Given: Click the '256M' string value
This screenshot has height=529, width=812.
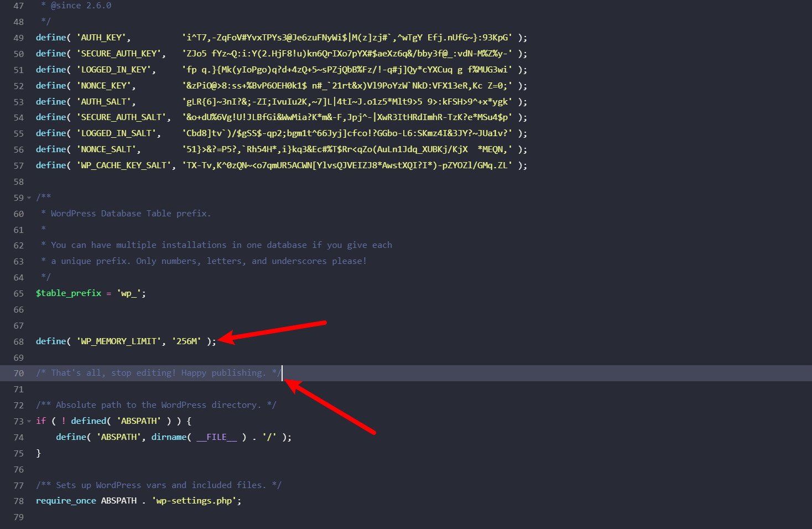Looking at the screenshot, I should tap(187, 341).
